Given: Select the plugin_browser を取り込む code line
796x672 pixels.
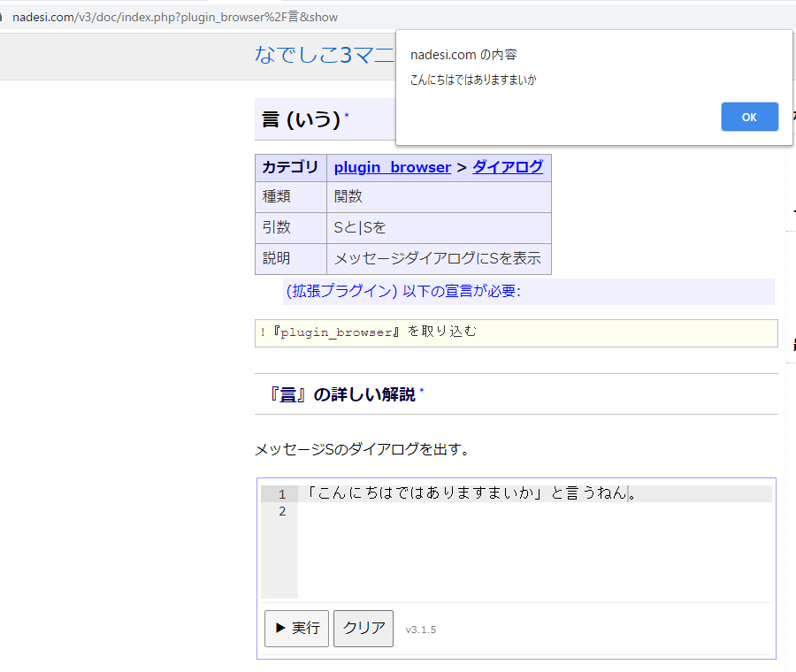Looking at the screenshot, I should click(517, 333).
